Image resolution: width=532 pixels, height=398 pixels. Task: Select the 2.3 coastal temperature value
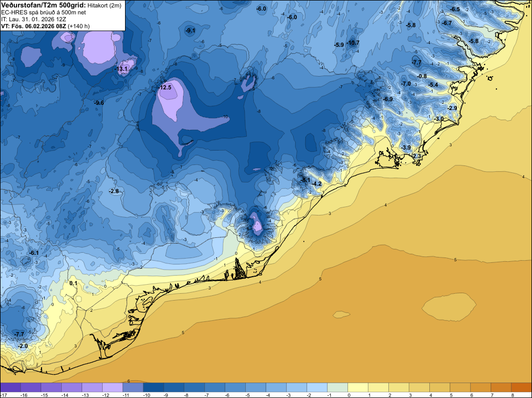(417, 156)
